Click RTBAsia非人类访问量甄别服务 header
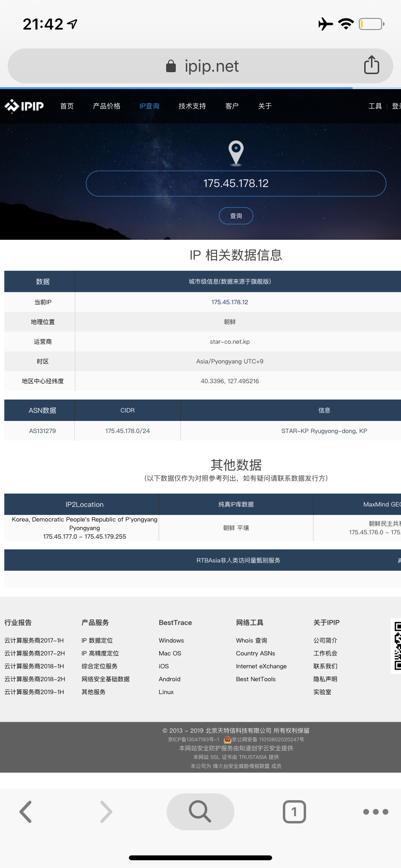The height and width of the screenshot is (868, 401). (238, 560)
